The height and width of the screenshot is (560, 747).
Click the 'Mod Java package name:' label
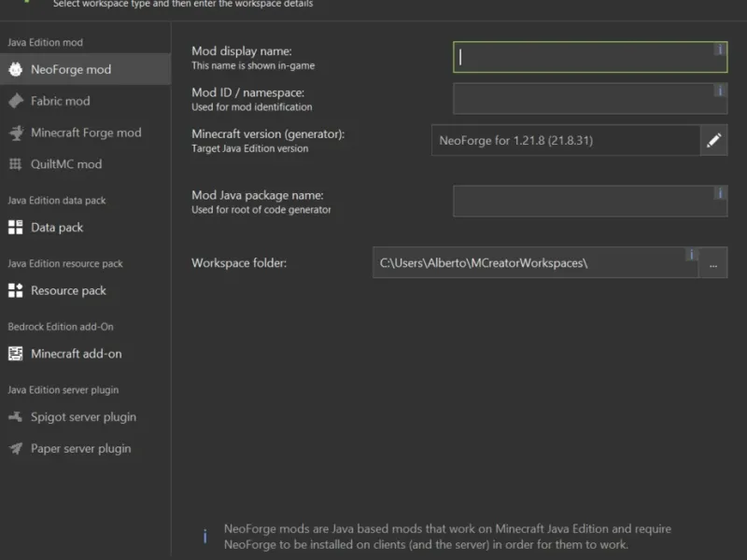(258, 195)
